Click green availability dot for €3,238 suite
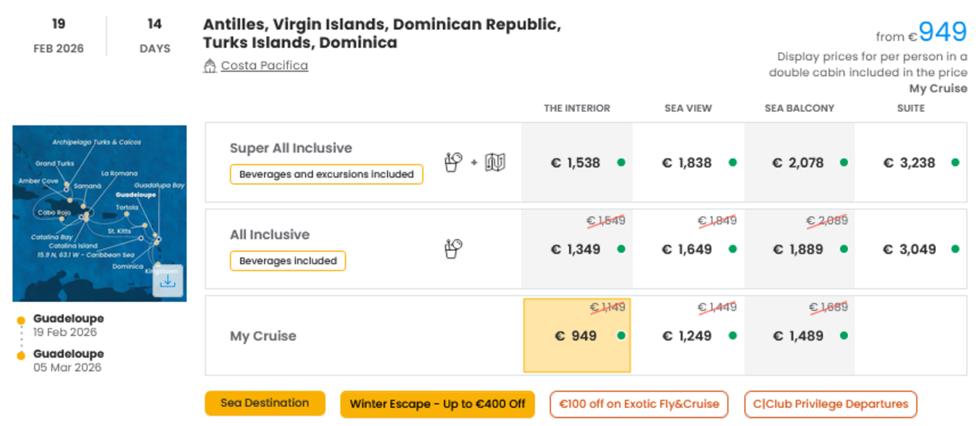This screenshot has width=980, height=426. (955, 162)
